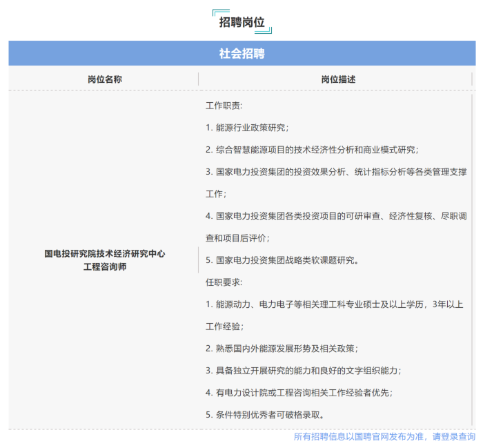This screenshot has width=483, height=448.
Task: Open the 所有招聘信息以国聘官网发布为准 login notice link
Action: pos(384,436)
